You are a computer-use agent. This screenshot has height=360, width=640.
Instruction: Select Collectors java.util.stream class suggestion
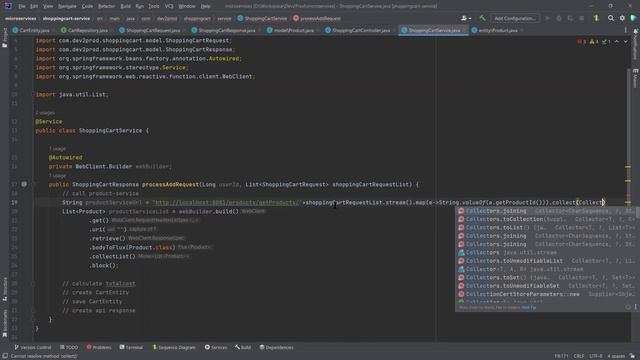545,253
